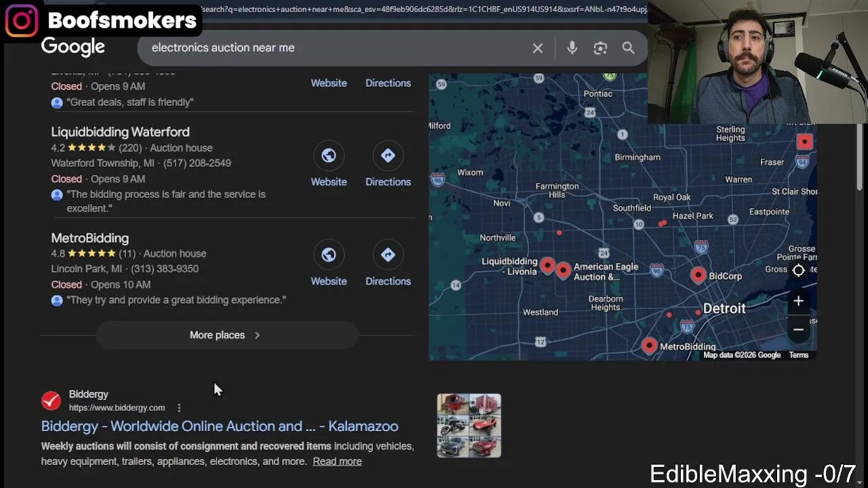
Task: Click Directions link of the first listing
Action: (x=388, y=83)
